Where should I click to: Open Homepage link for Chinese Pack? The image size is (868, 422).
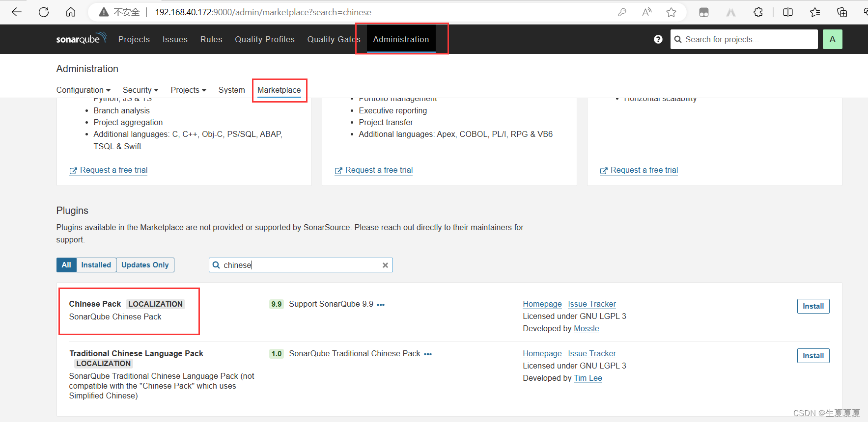pos(542,304)
